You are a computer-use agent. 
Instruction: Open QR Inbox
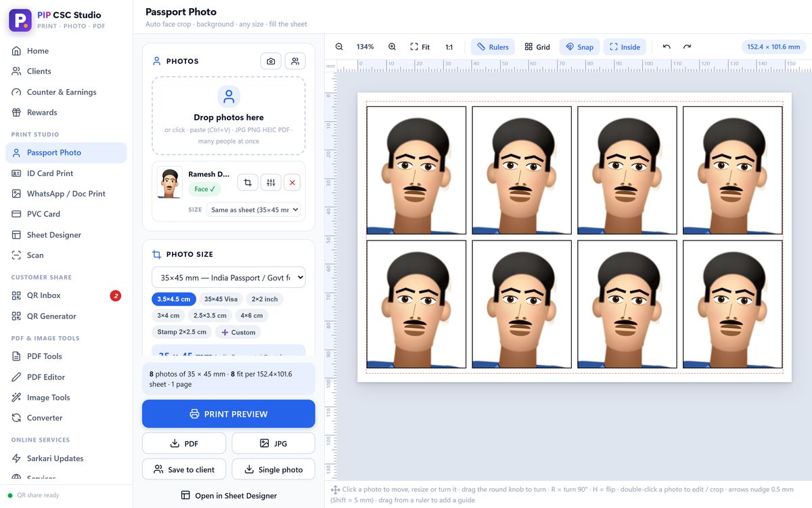pyautogui.click(x=66, y=295)
